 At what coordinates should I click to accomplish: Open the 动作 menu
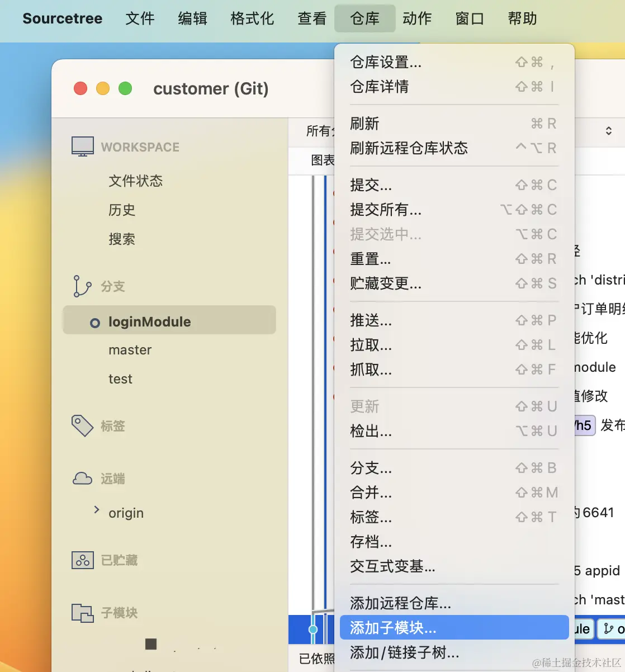click(417, 18)
